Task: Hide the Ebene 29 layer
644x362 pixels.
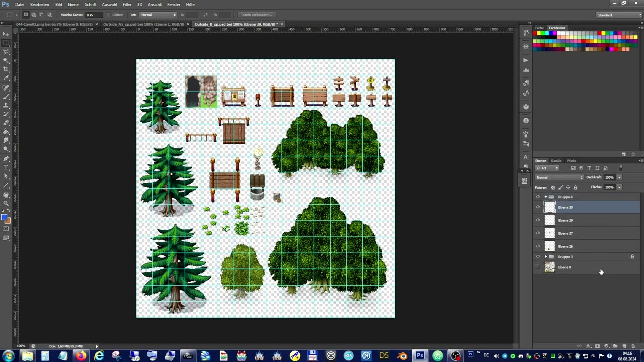Action: click(538, 220)
